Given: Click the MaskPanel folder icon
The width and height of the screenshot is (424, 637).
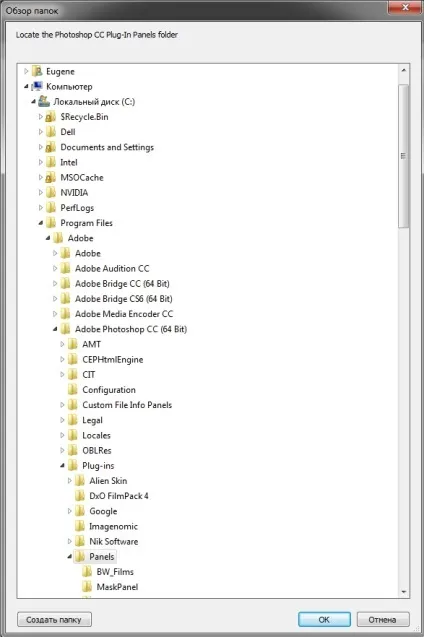Looking at the screenshot, I should pos(87,587).
